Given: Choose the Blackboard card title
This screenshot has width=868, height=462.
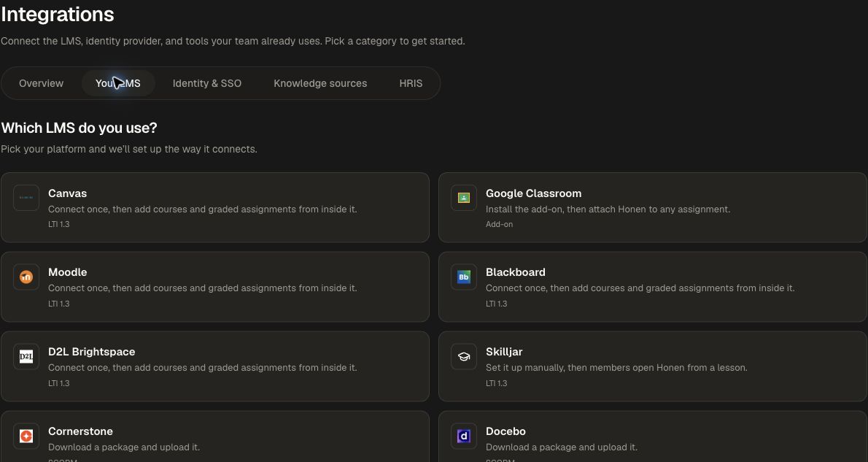Looking at the screenshot, I should pyautogui.click(x=516, y=272).
